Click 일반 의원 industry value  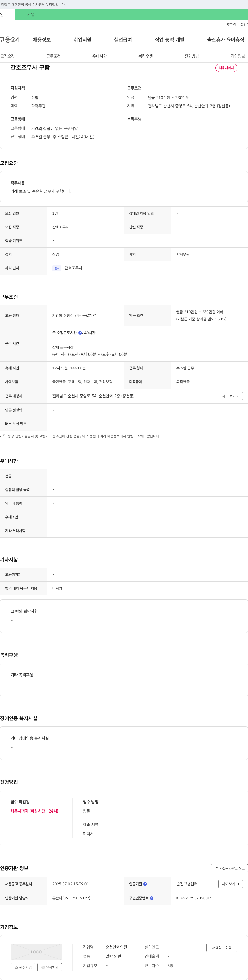click(113, 957)
